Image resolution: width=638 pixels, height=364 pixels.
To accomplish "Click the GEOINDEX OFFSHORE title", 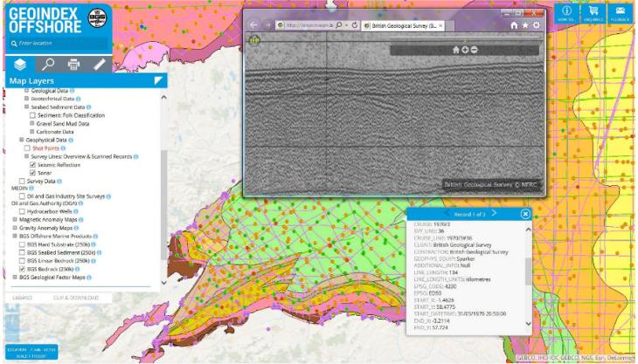I will pos(45,20).
